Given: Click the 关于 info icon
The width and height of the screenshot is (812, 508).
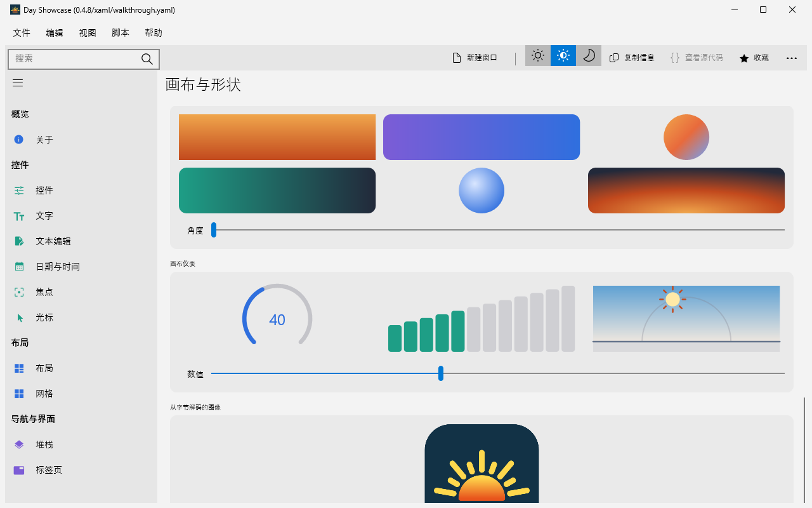Looking at the screenshot, I should (19, 140).
